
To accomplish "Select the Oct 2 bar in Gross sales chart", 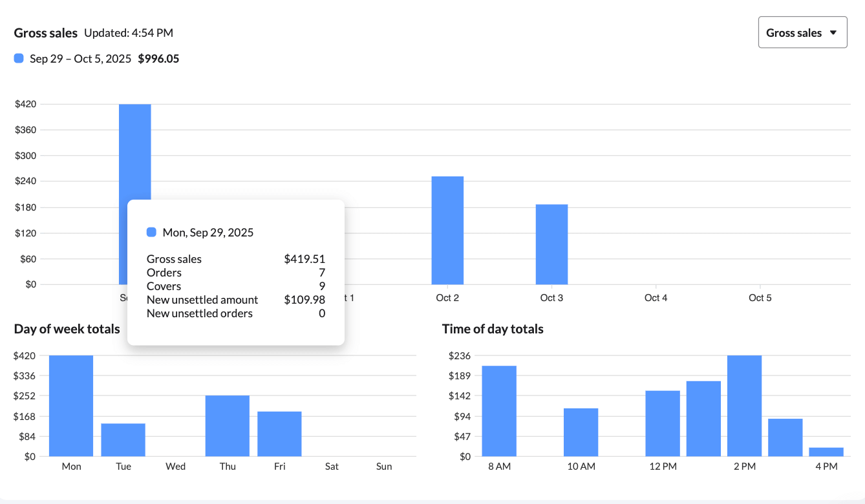I will (x=447, y=230).
